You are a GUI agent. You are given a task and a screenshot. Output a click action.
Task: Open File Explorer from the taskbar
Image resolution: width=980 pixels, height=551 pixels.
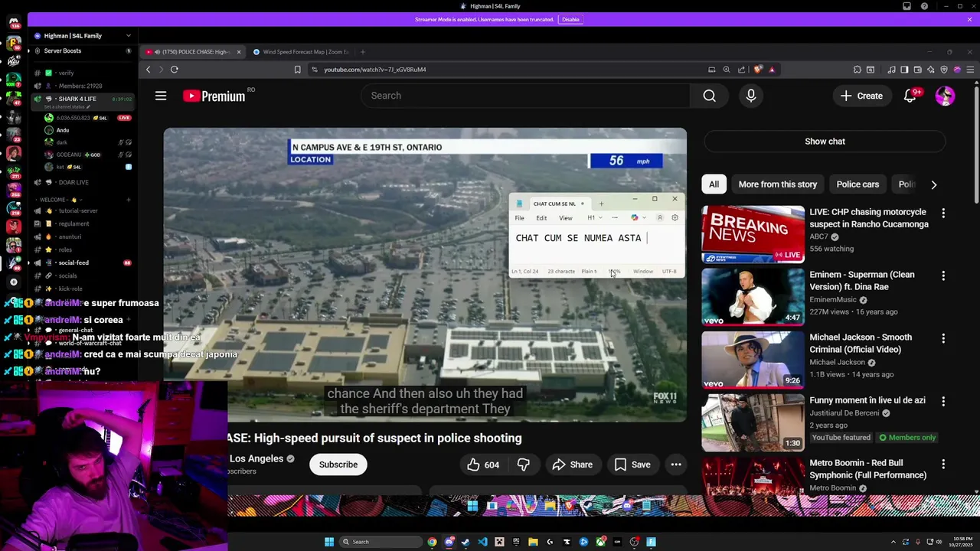[533, 542]
